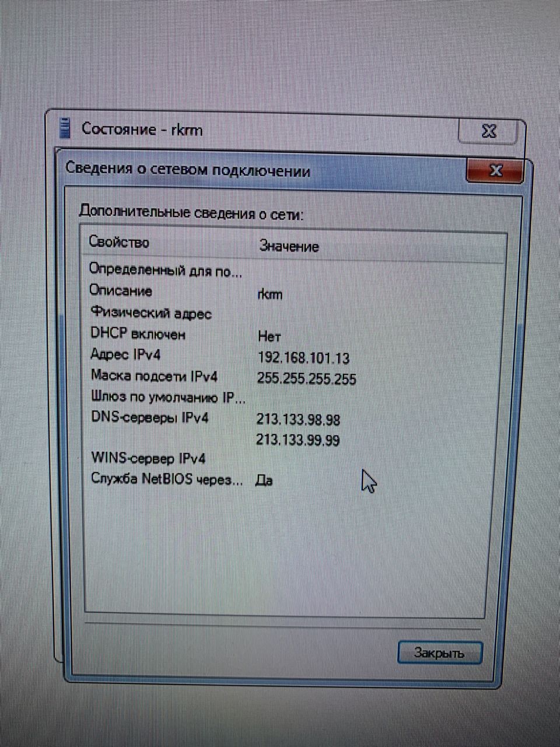Select the Служба NetBIOS через... row
Image resolution: width=560 pixels, height=747 pixels.
167,479
